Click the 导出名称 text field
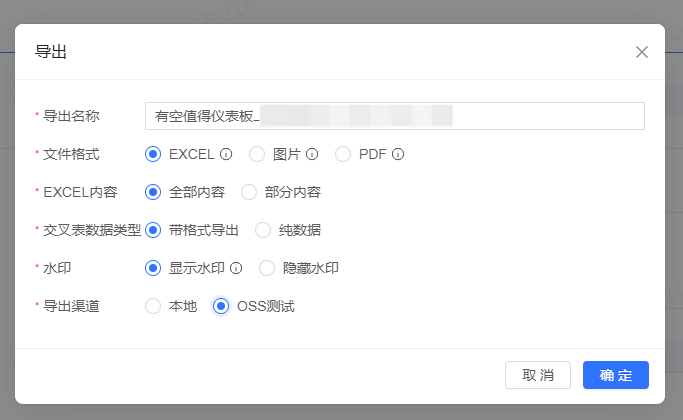This screenshot has width=683, height=420. point(394,116)
